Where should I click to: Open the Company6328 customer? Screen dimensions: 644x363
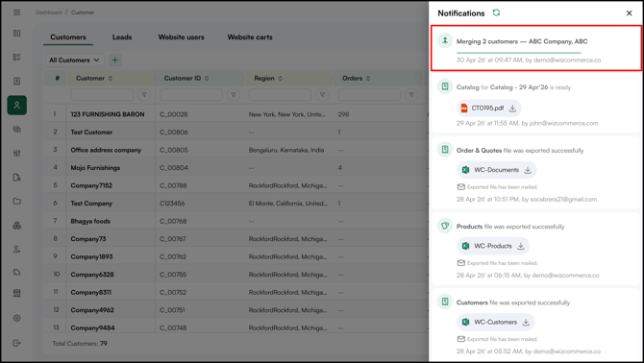pyautogui.click(x=92, y=275)
